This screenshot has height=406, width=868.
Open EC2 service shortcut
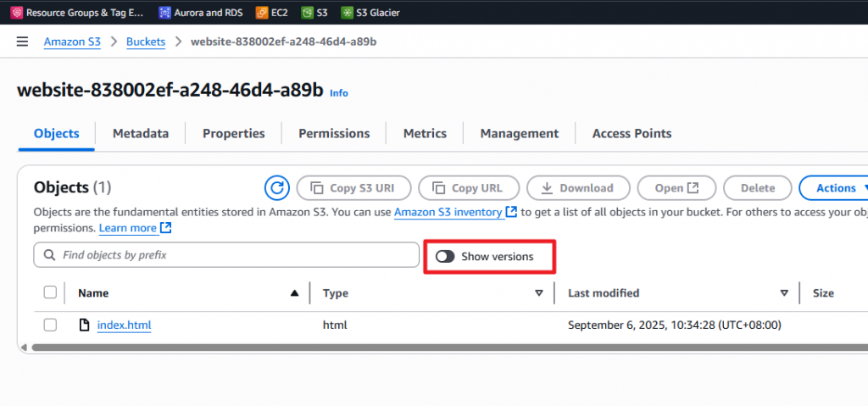coord(271,12)
